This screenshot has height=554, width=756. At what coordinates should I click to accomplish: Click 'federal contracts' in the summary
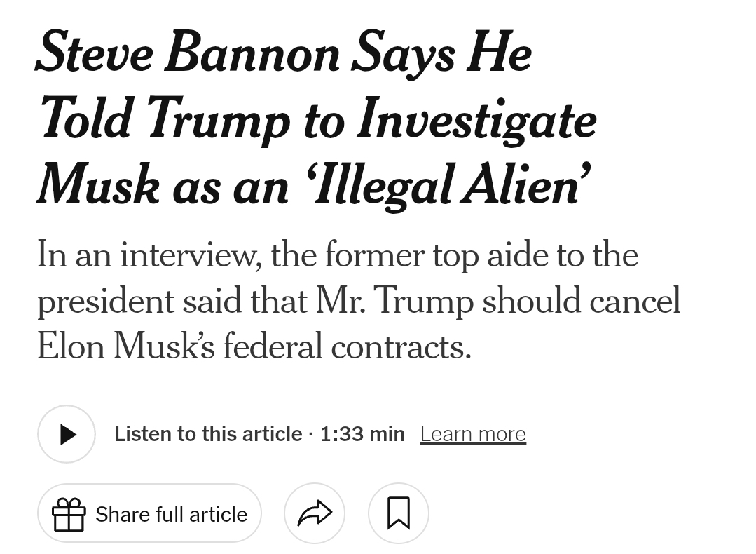point(347,346)
